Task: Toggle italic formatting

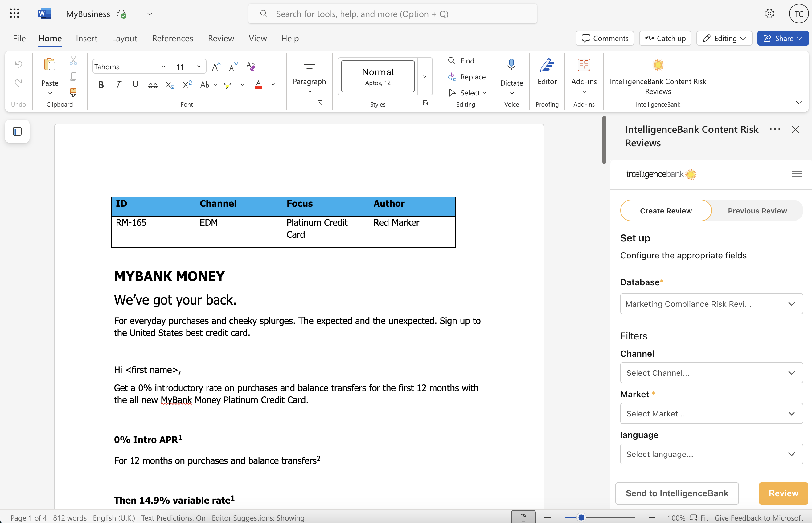Action: 118,85
